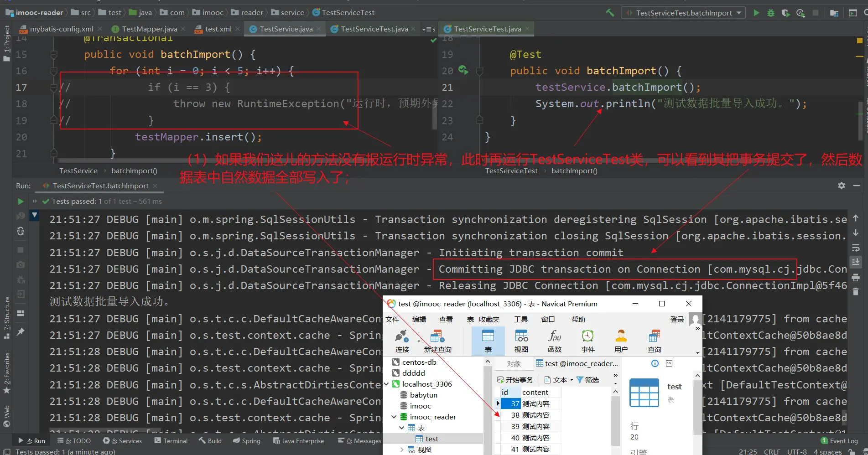Toggle scroll to end in Run console
The width and height of the screenshot is (868, 455).
point(856,262)
